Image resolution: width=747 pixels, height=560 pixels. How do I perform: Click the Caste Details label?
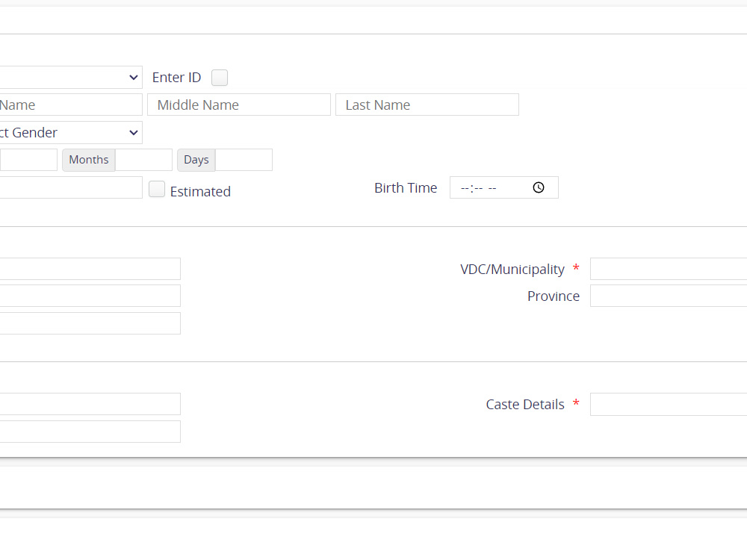tap(525, 404)
